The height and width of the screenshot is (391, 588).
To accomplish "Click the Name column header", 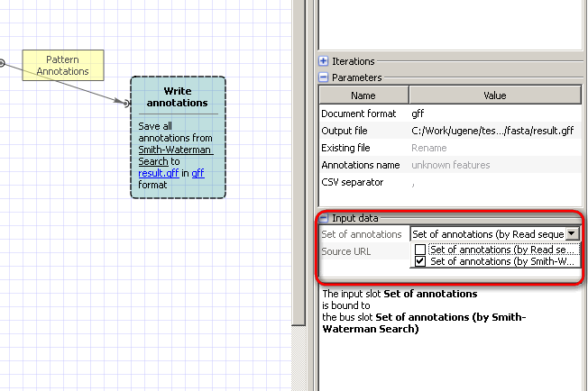I will [363, 95].
